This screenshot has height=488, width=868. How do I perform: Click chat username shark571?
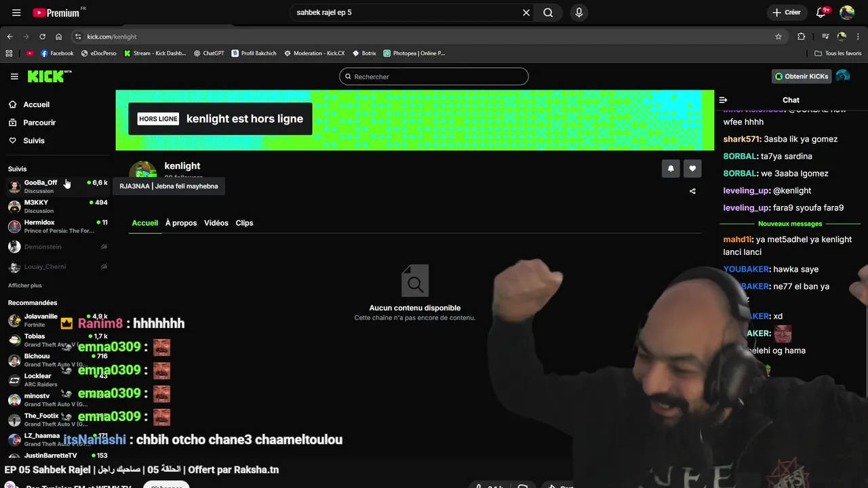741,139
